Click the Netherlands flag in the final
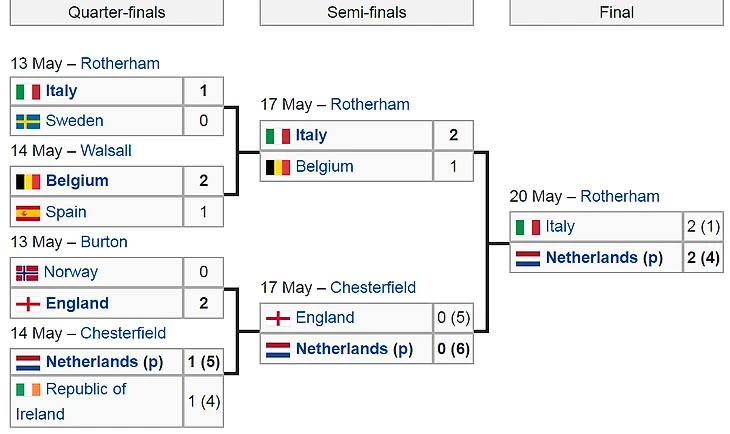 coord(528,258)
